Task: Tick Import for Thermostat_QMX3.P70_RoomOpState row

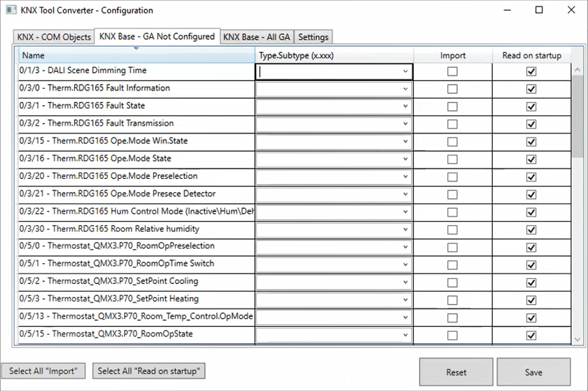Action: pos(452,335)
